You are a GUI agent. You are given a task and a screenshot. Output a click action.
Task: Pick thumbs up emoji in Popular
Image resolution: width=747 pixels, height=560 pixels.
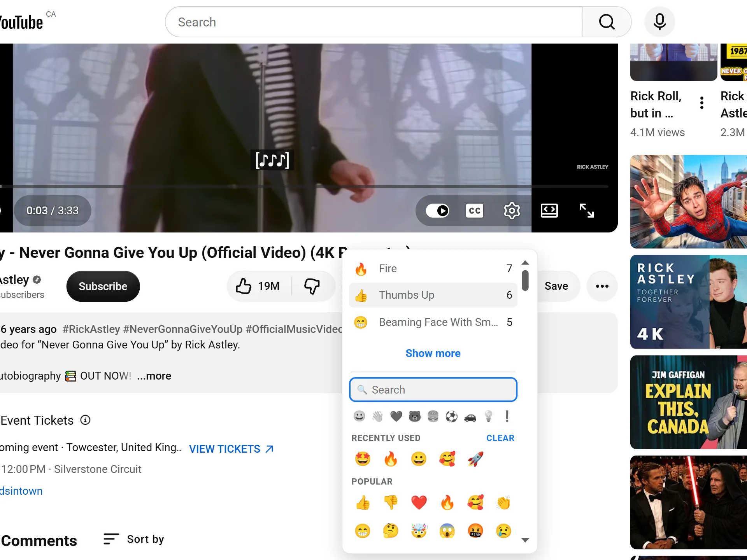click(363, 502)
